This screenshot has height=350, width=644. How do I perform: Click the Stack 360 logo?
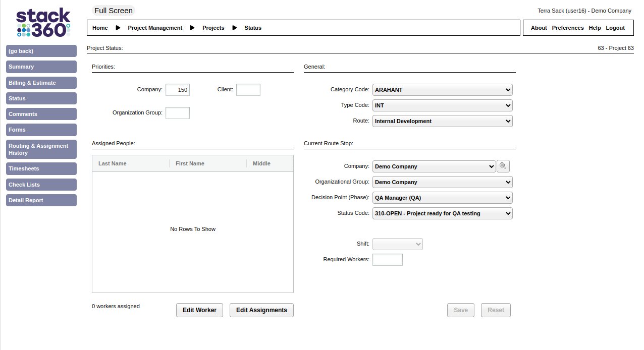[x=43, y=23]
